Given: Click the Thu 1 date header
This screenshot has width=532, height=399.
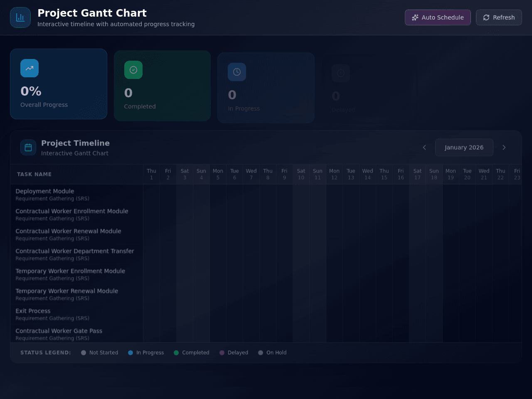Looking at the screenshot, I should click(151, 174).
